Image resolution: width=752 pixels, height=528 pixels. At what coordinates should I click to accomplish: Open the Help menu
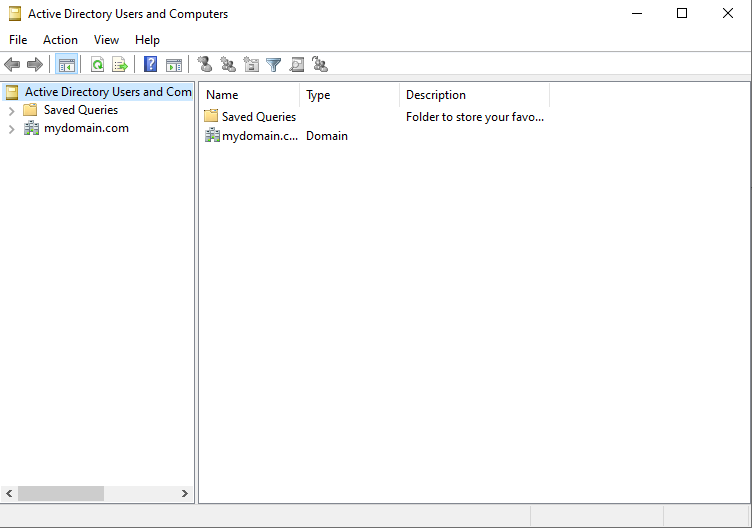point(147,40)
